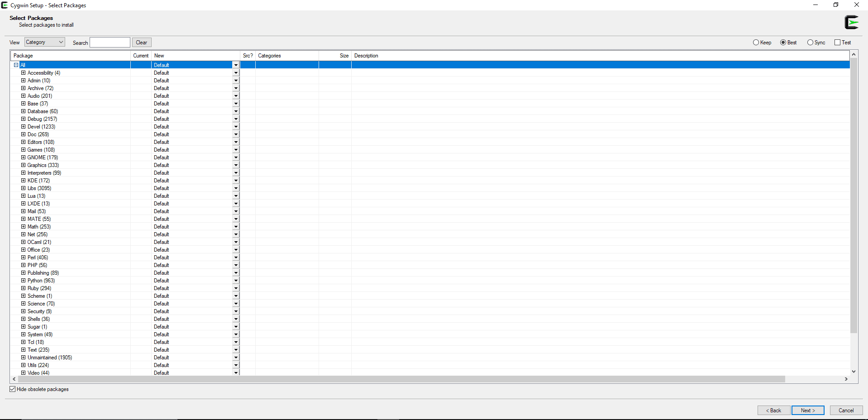Select the Security (9) row text
868x420 pixels.
click(39, 311)
